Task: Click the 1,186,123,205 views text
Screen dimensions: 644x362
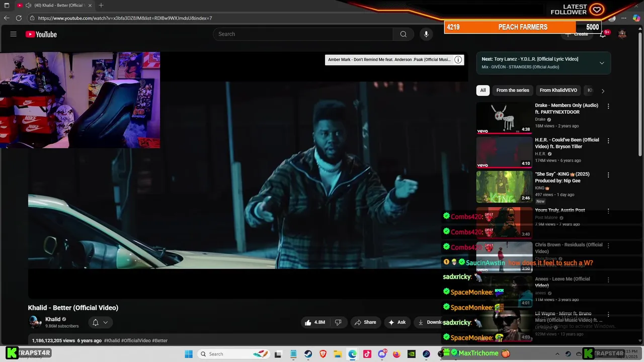Action: 53,340
